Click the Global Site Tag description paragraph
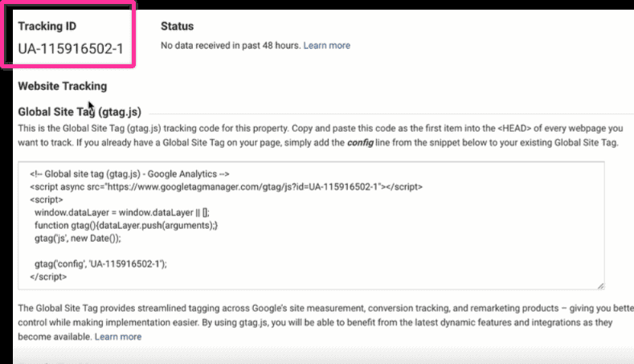Viewport: 634px width, 364px height. 321,136
